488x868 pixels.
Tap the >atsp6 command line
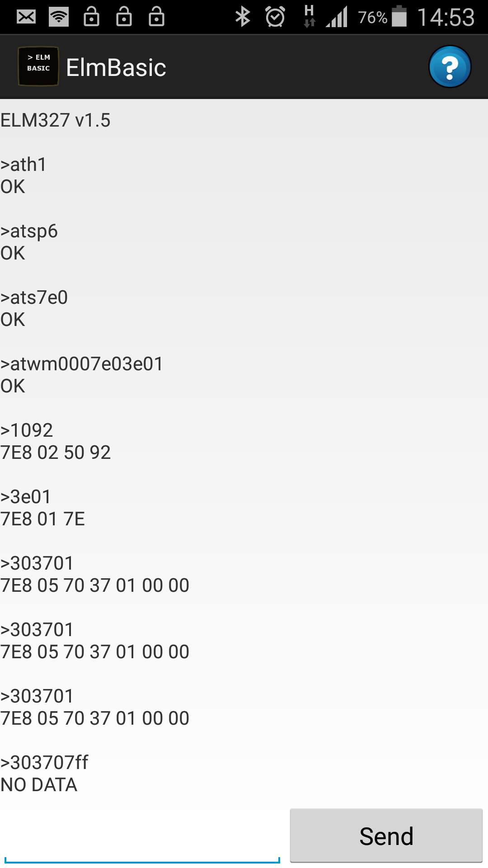pyautogui.click(x=29, y=231)
